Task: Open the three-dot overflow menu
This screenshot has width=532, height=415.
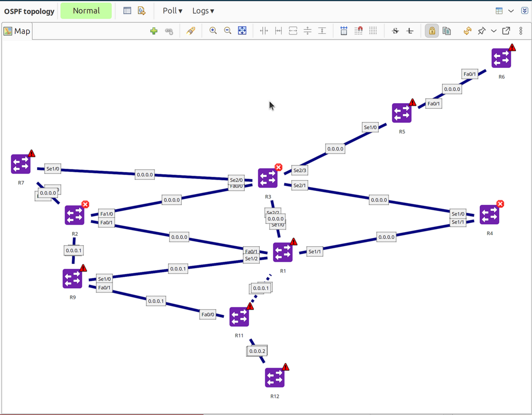Action: tap(521, 31)
